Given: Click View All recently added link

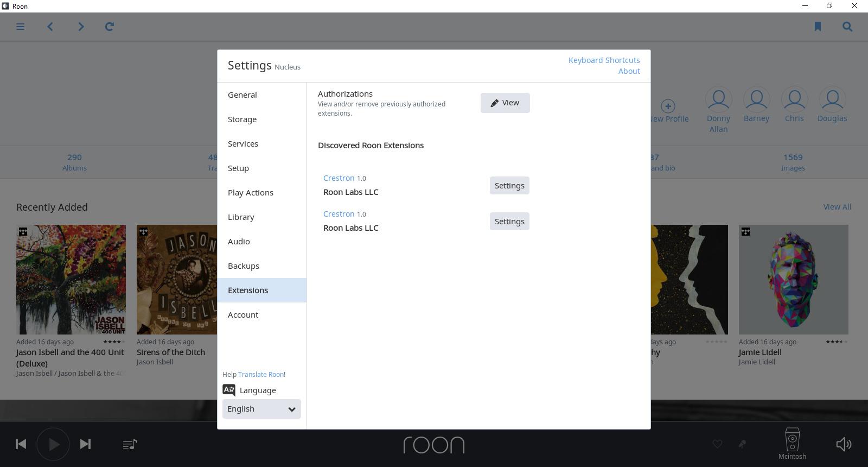Looking at the screenshot, I should click(837, 207).
